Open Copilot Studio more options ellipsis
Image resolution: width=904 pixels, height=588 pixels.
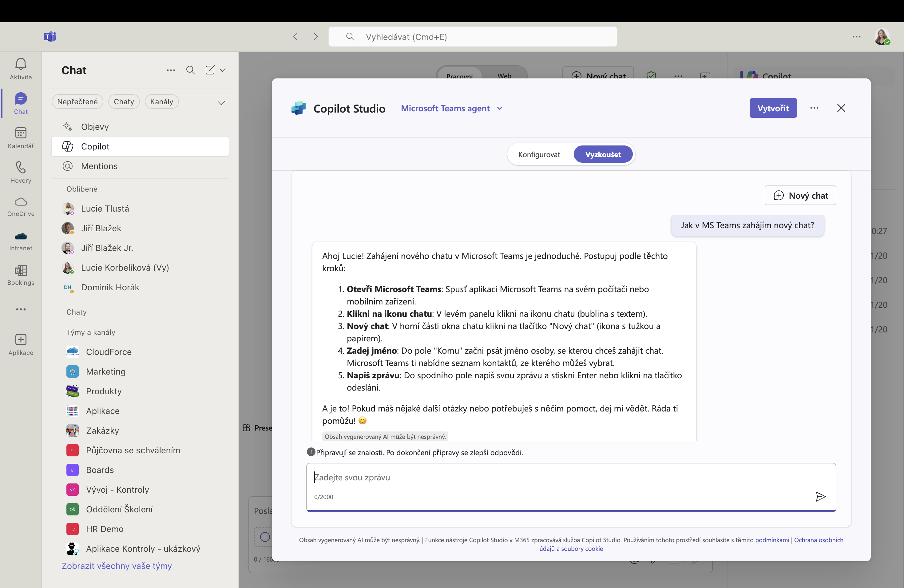click(814, 108)
